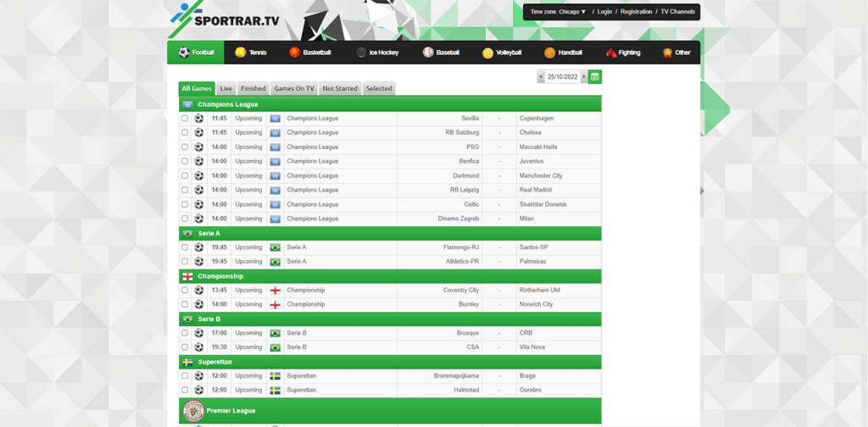The image size is (868, 427).
Task: Click the Oerebro team name
Action: click(531, 391)
